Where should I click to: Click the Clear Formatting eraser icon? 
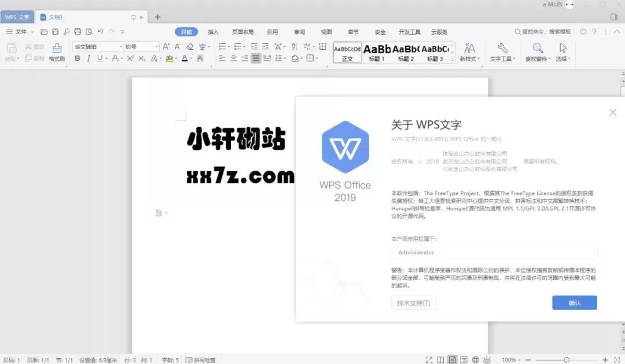(x=190, y=47)
